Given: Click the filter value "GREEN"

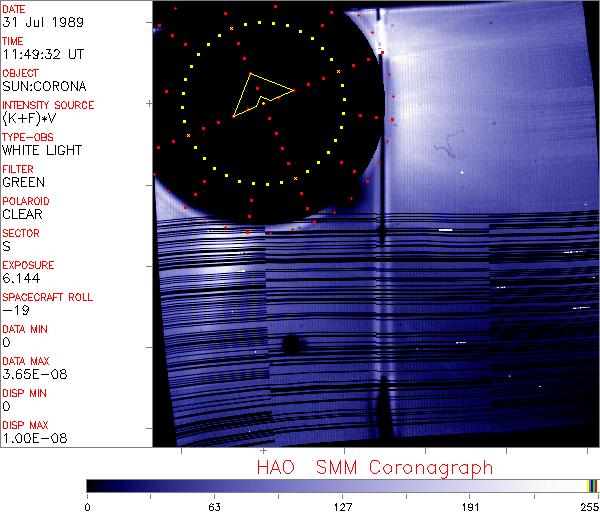Looking at the screenshot, I should [x=23, y=182].
